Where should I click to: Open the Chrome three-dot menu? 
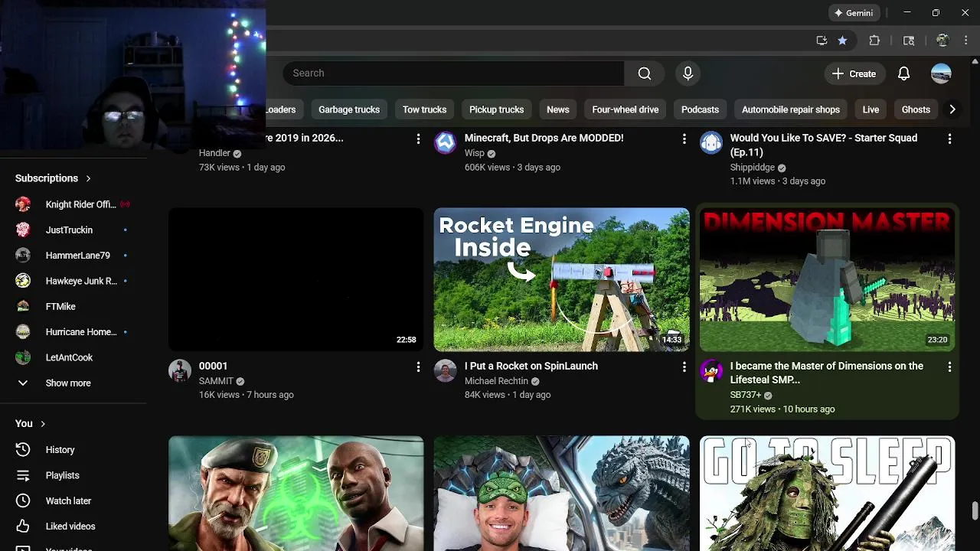tap(965, 41)
